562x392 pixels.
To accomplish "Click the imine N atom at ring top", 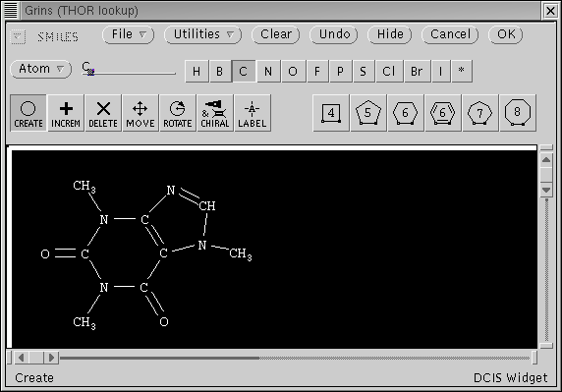I will click(x=171, y=191).
